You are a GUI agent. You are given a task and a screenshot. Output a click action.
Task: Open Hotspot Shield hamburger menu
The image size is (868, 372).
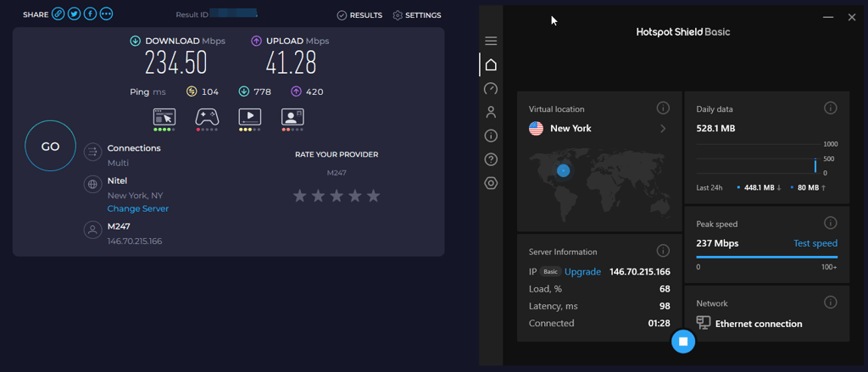[491, 41]
